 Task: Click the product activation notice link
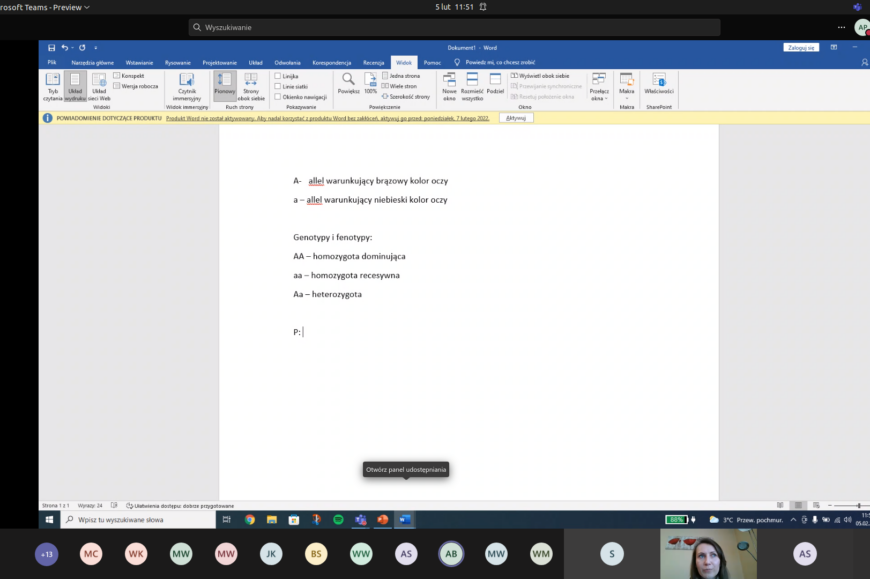tap(327, 118)
